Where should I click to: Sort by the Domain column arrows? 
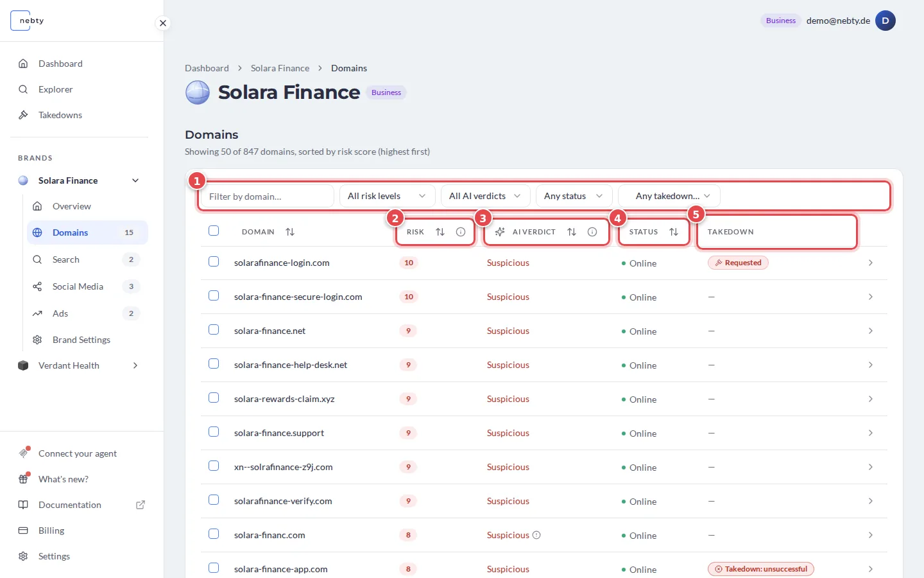[x=290, y=232]
